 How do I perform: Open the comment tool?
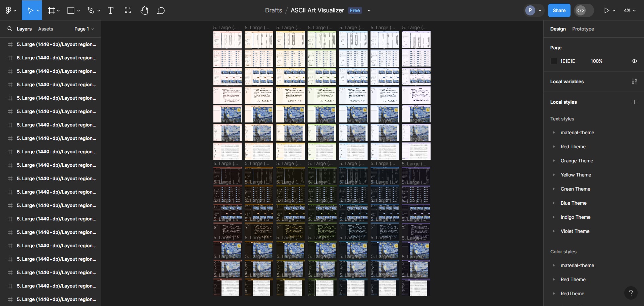tap(161, 10)
